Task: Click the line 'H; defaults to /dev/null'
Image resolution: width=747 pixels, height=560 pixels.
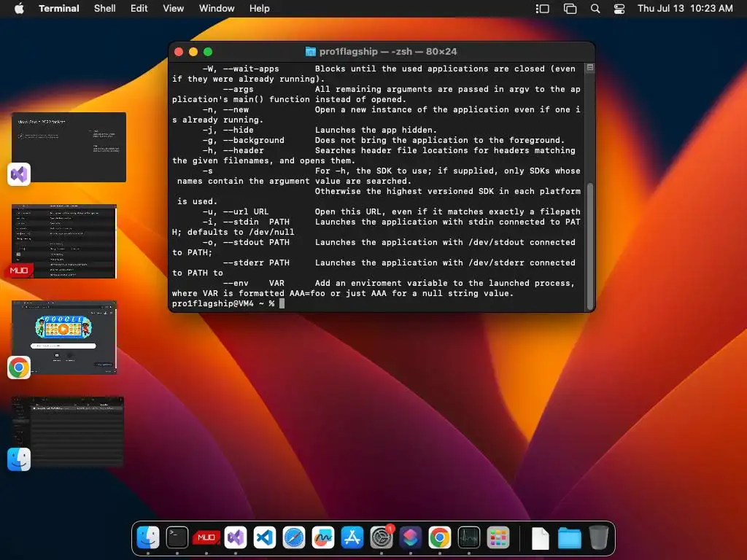Action: click(233, 232)
